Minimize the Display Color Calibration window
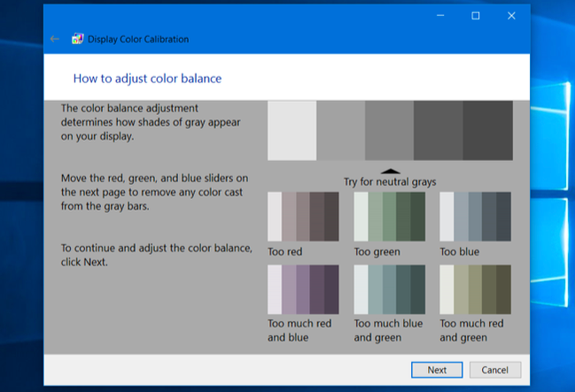Viewport: 575px width, 392px height. pyautogui.click(x=440, y=15)
